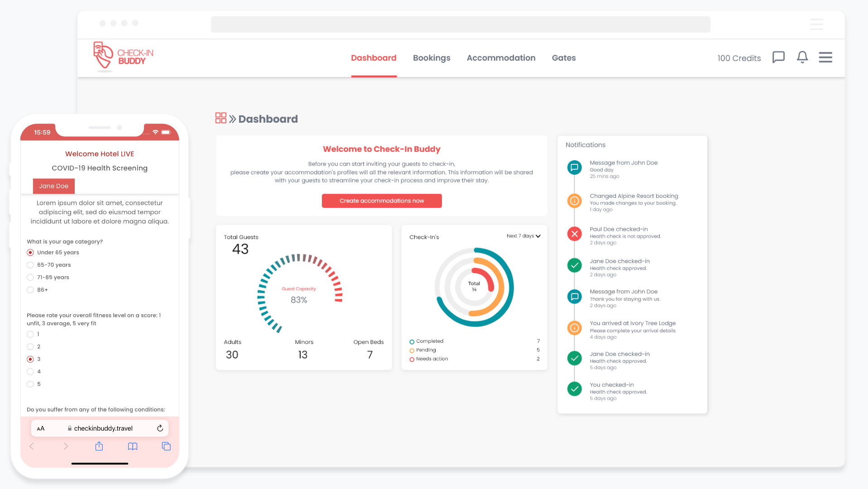Click the Check-In Buddy logo
This screenshot has width=868, height=489.
(123, 57)
